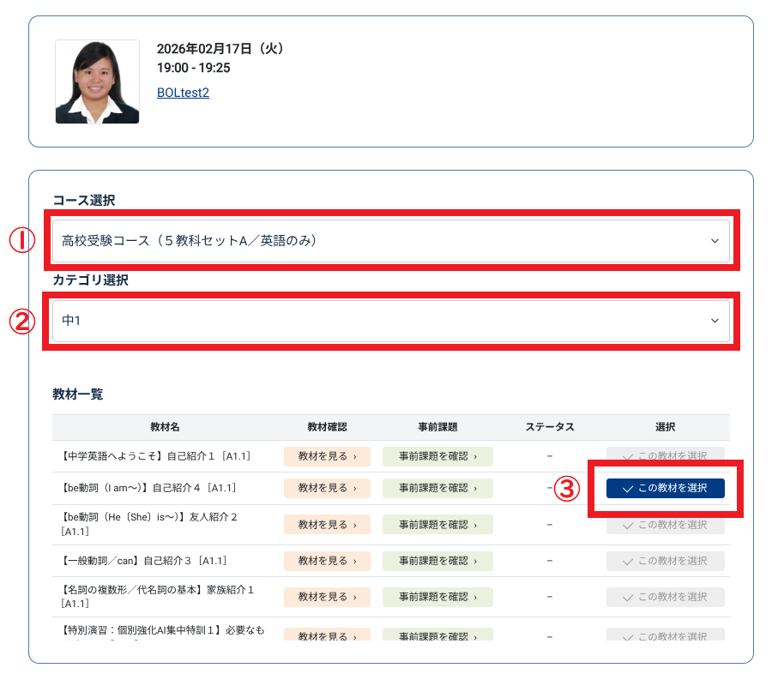
Task: View material for 友人紹介２ lesson
Action: (327, 525)
